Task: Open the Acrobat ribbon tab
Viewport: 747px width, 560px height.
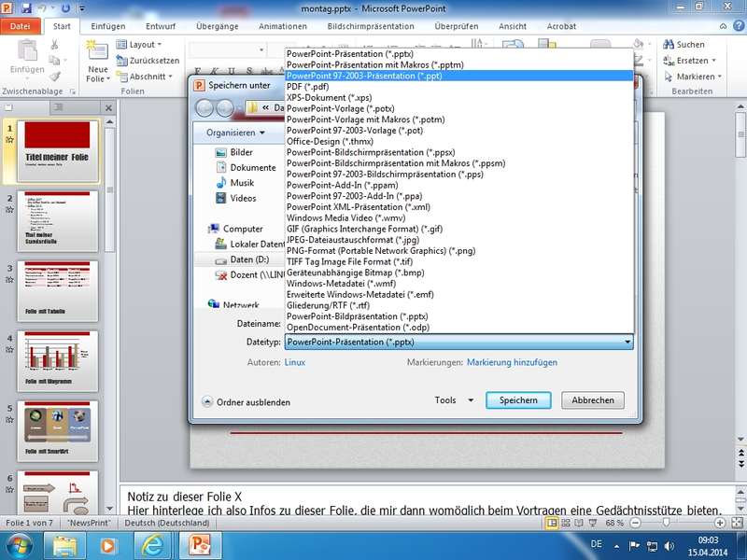Action: coord(561,26)
